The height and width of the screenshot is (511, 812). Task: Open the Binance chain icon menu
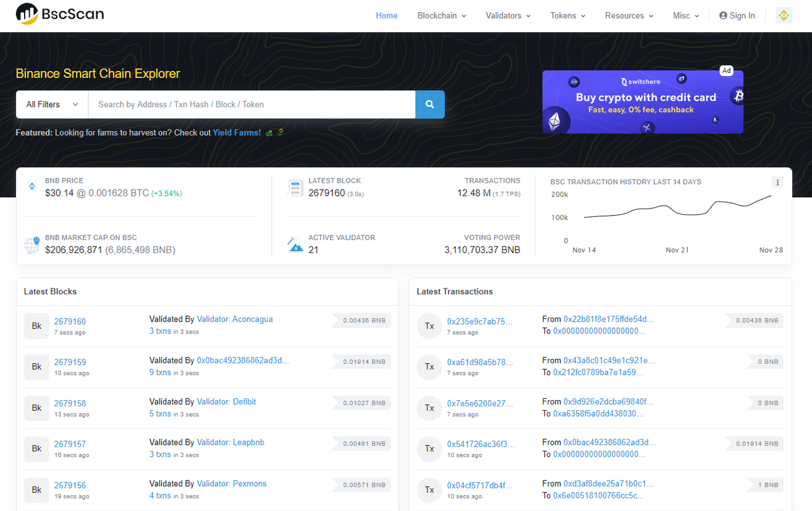pos(784,16)
